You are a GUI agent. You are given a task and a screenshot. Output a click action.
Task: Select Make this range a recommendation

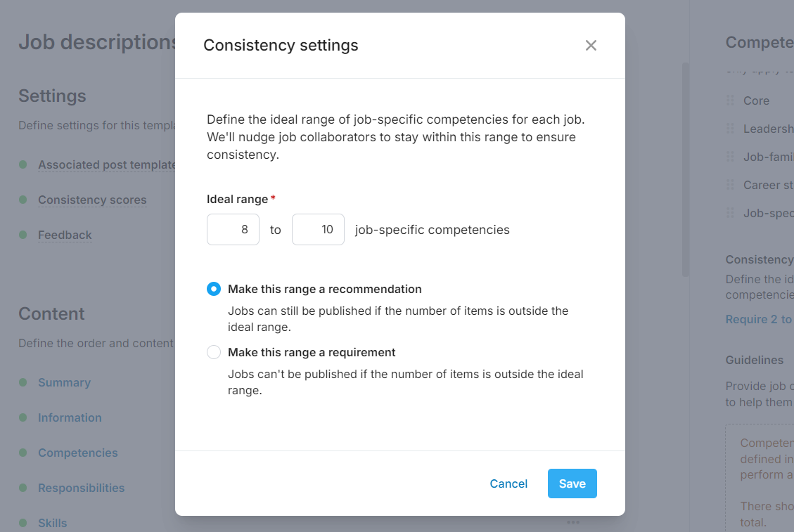coord(213,288)
